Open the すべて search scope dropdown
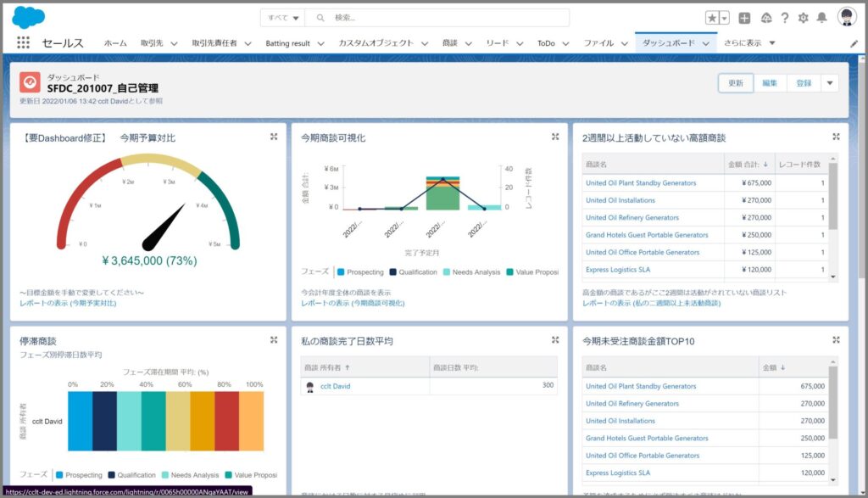The height and width of the screenshot is (498, 868). (x=283, y=18)
